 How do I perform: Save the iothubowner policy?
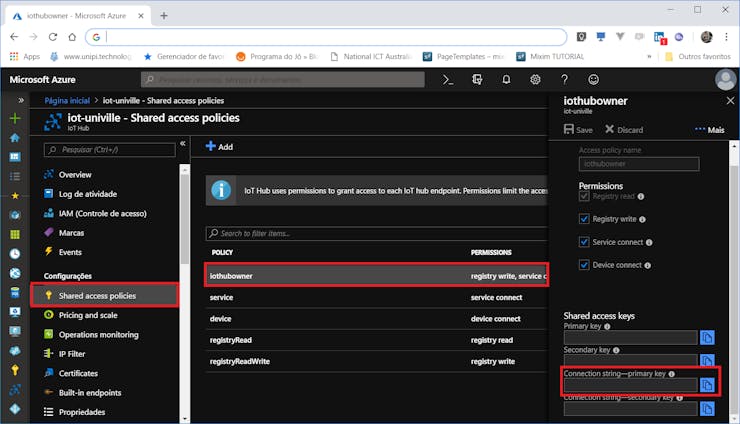[578, 129]
